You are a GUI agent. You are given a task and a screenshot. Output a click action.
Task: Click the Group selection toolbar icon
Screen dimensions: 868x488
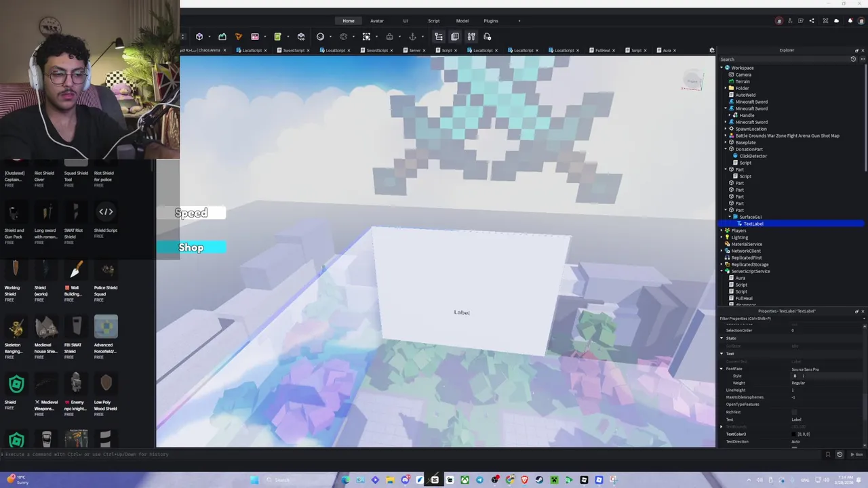pyautogui.click(x=366, y=37)
